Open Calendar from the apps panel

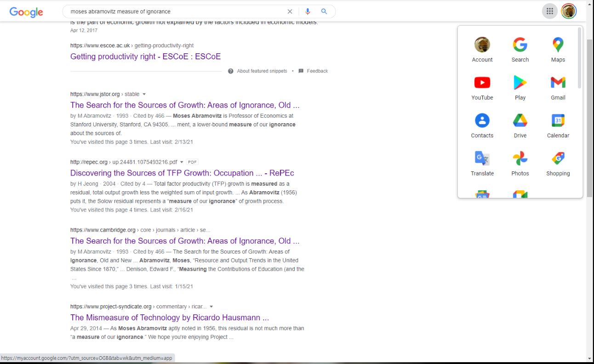tap(558, 125)
